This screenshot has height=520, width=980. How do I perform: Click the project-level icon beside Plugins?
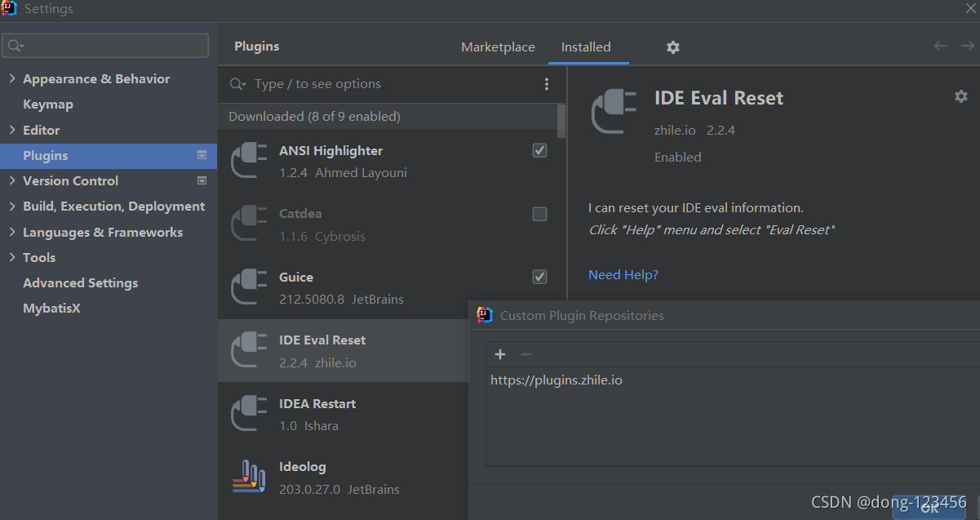202,155
